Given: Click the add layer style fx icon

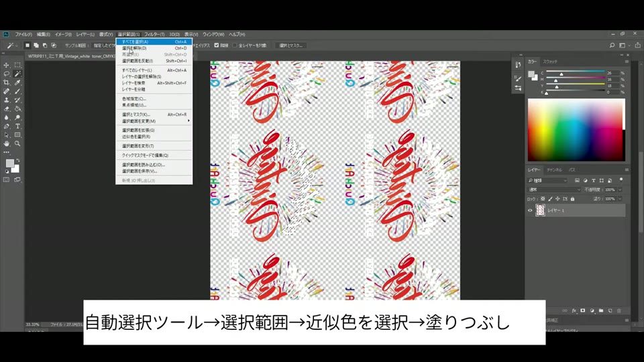Looking at the screenshot, I should (574, 310).
